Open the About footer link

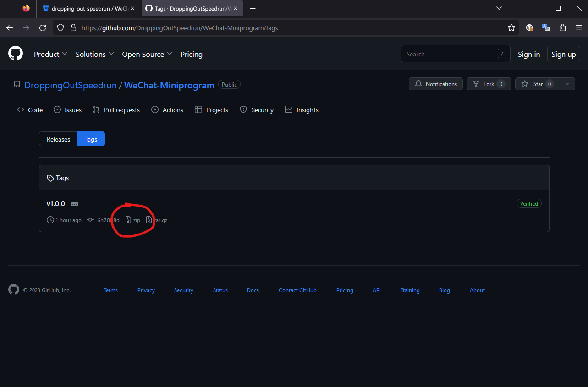point(477,290)
